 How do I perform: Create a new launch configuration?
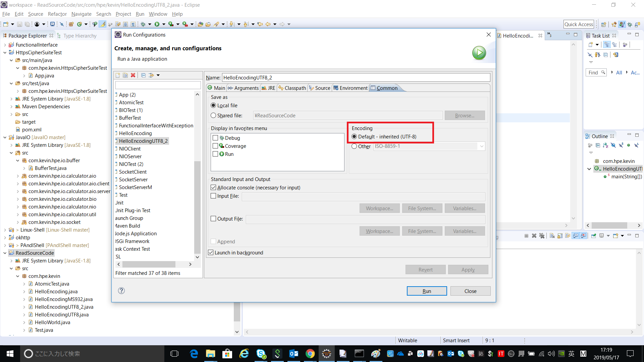[x=118, y=75]
